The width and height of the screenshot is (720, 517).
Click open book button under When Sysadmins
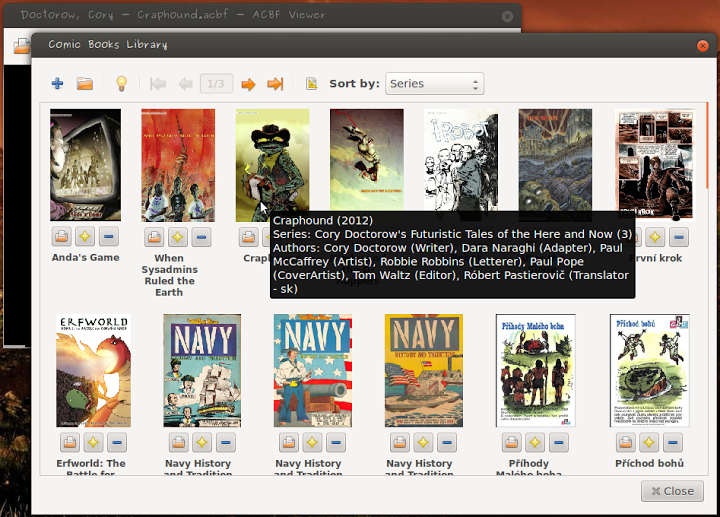pyautogui.click(x=154, y=237)
